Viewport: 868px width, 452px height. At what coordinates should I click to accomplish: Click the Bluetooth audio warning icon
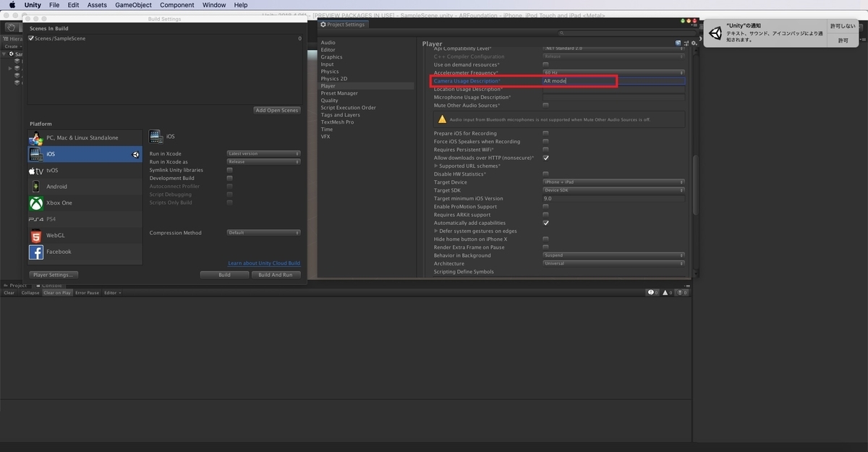pyautogui.click(x=442, y=119)
